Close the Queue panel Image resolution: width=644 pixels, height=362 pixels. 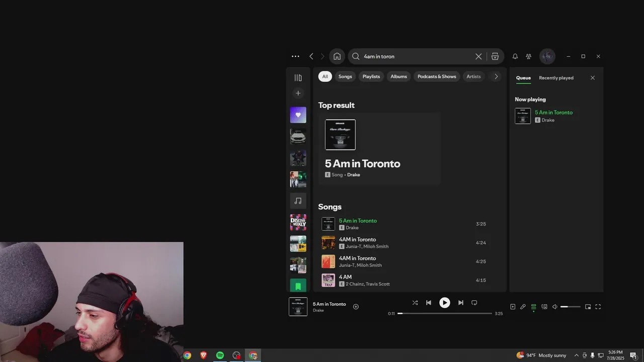pyautogui.click(x=593, y=78)
